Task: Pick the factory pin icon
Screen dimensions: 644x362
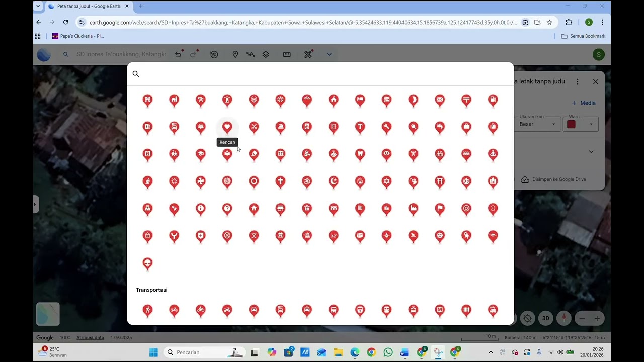Action: click(x=413, y=209)
